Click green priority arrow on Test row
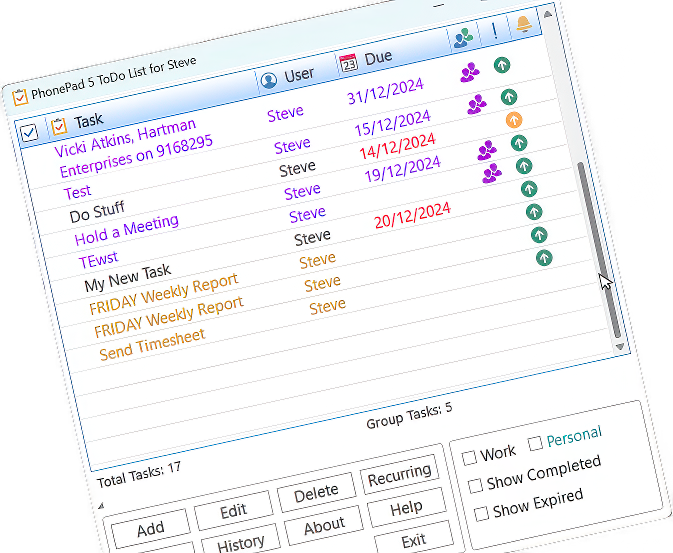 (x=509, y=97)
